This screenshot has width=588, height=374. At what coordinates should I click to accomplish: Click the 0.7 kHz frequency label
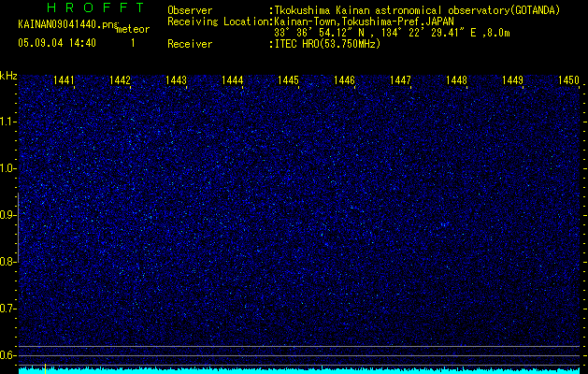[7, 309]
